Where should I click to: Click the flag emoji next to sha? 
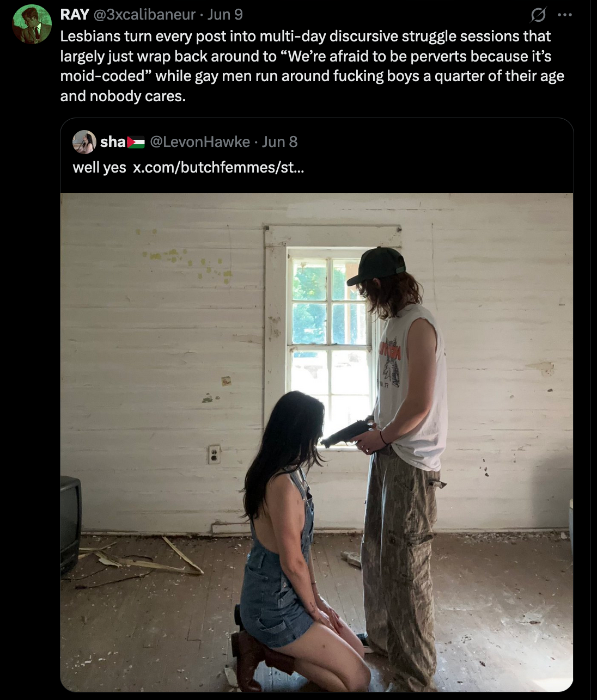coord(136,143)
